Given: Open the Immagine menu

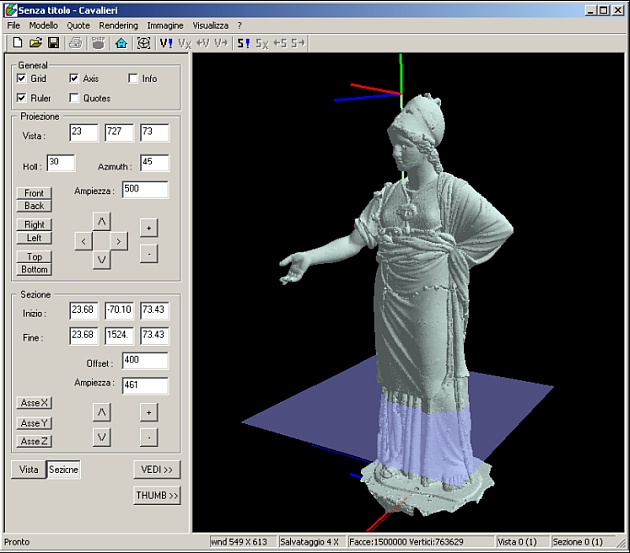Looking at the screenshot, I should 165,26.
